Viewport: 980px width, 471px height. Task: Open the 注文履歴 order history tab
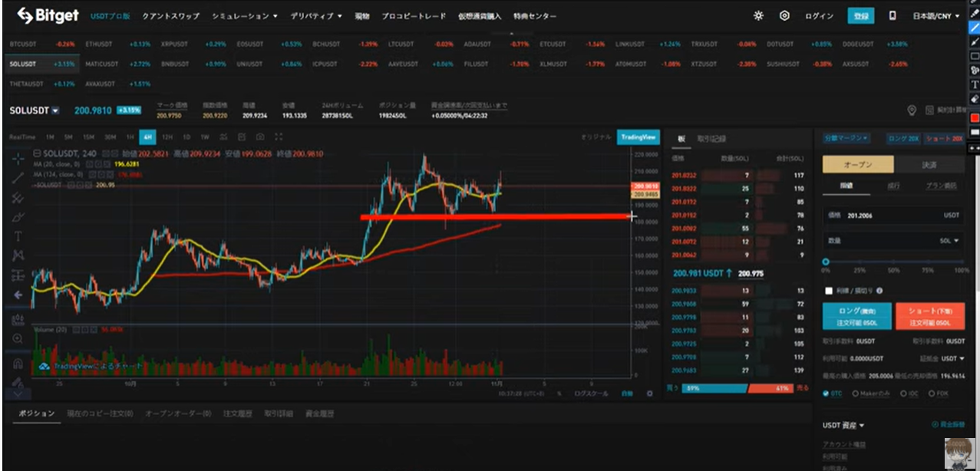coord(237,413)
